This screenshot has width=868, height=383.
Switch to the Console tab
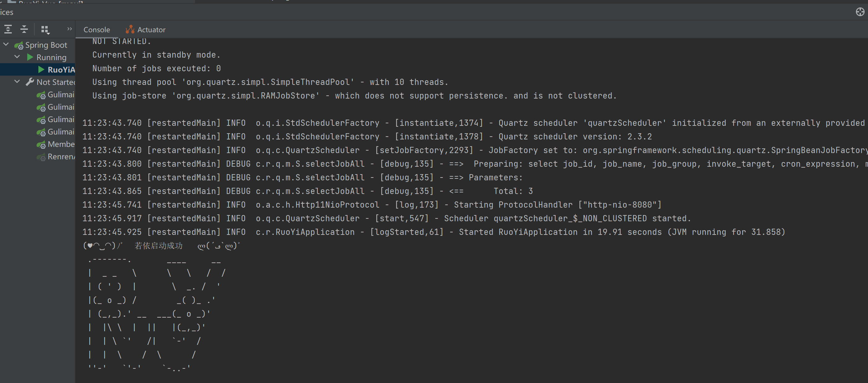click(96, 30)
